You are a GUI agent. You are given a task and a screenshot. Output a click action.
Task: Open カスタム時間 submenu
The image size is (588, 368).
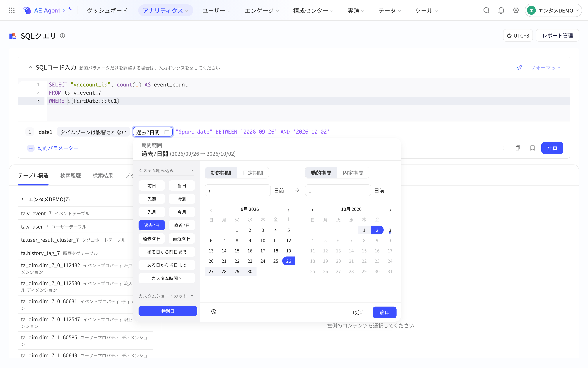(166, 278)
